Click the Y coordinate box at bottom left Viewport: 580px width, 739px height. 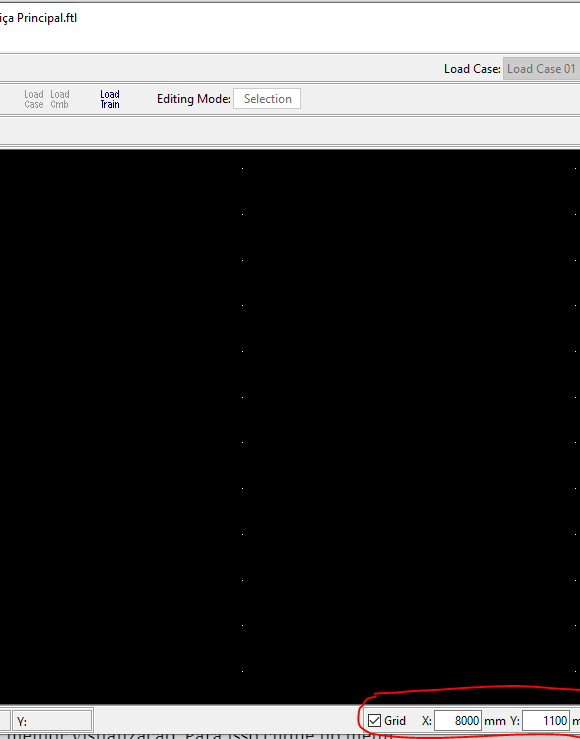[52, 721]
